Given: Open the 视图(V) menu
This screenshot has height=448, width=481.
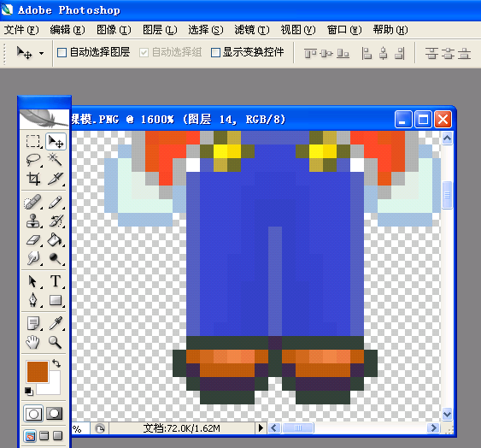Looking at the screenshot, I should pyautogui.click(x=298, y=30).
